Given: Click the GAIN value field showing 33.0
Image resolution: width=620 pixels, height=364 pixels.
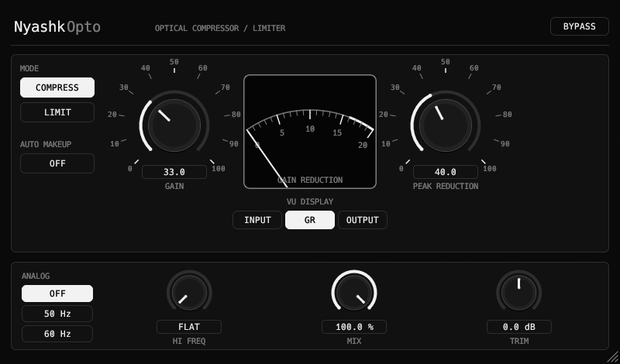Looking at the screenshot, I should (x=174, y=172).
